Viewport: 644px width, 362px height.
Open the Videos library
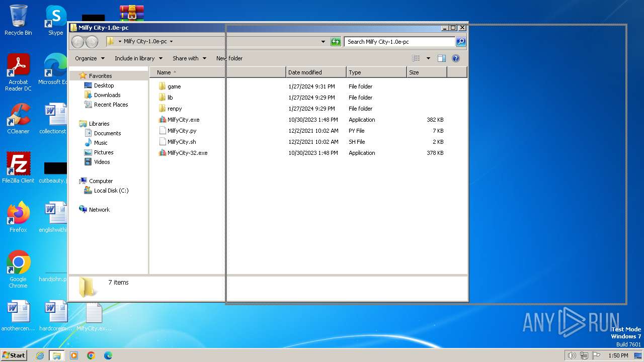click(x=102, y=162)
